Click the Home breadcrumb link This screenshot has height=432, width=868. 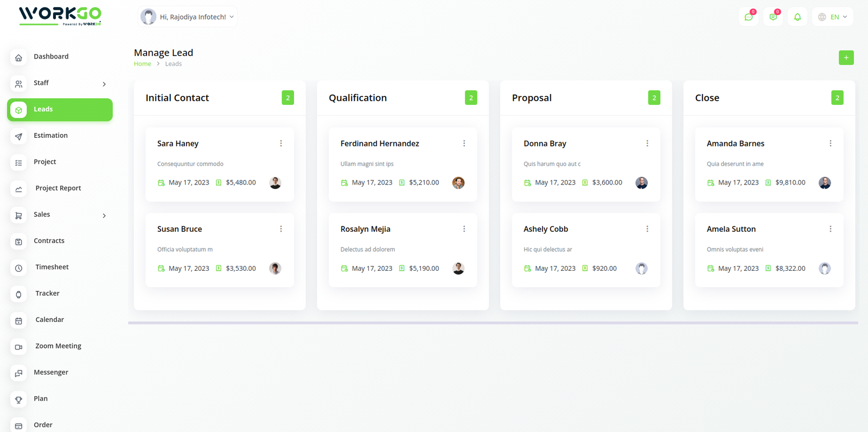point(142,64)
